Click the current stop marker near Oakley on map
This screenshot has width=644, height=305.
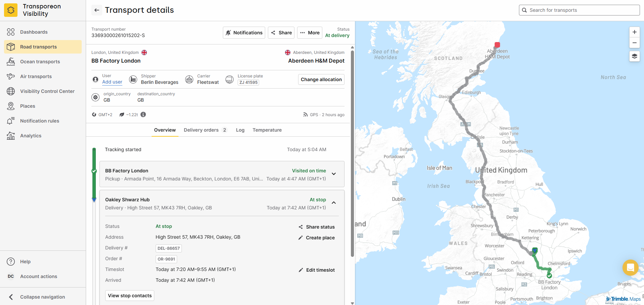pos(535,250)
